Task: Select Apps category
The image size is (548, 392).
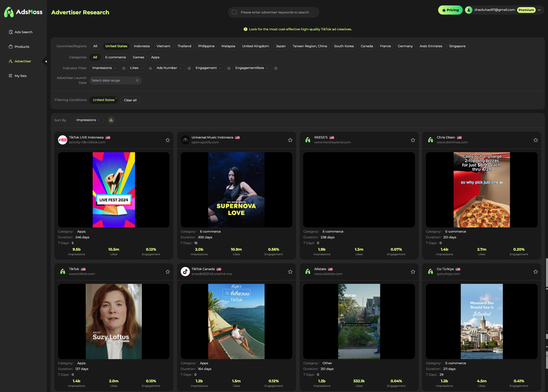Action: 155,58
